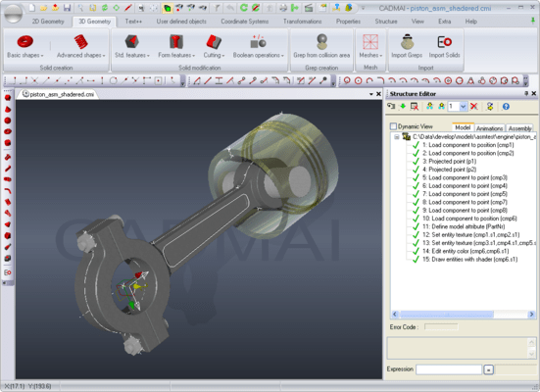This screenshot has height=392, width=540.
Task: Open the Extra ribbon tab
Action: 444,22
